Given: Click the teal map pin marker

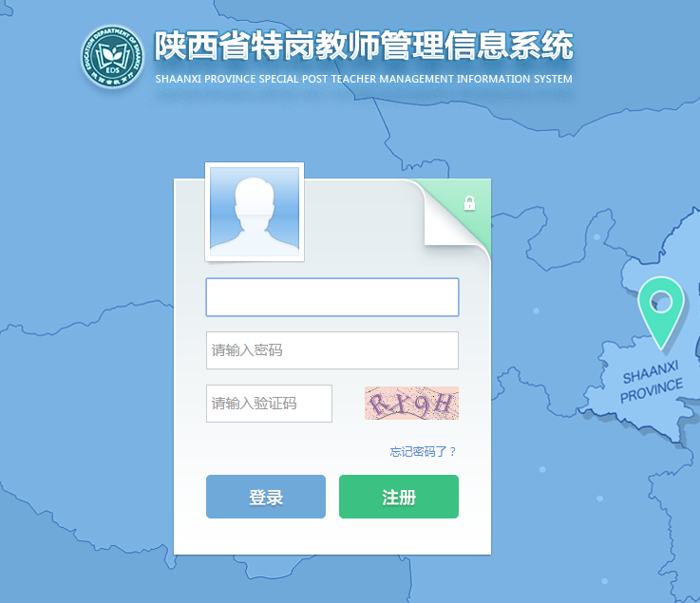Looking at the screenshot, I should (x=661, y=312).
